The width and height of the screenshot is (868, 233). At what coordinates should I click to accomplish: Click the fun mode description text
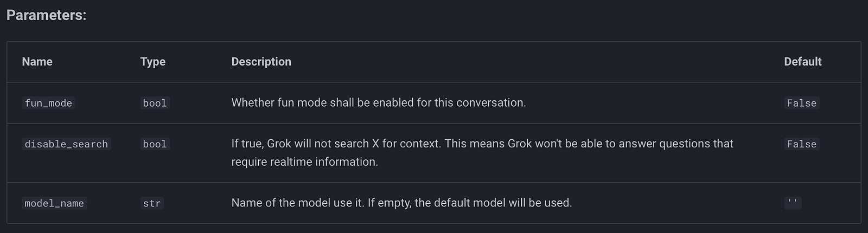pyautogui.click(x=378, y=102)
